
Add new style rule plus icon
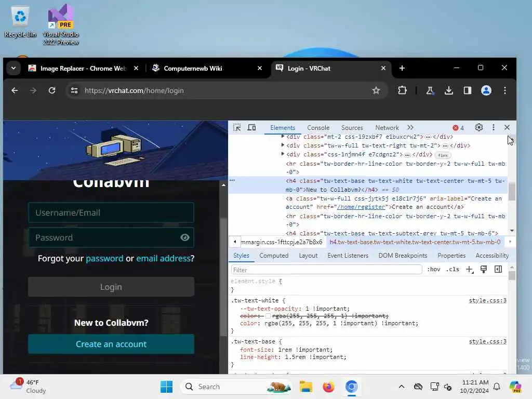[x=470, y=270]
